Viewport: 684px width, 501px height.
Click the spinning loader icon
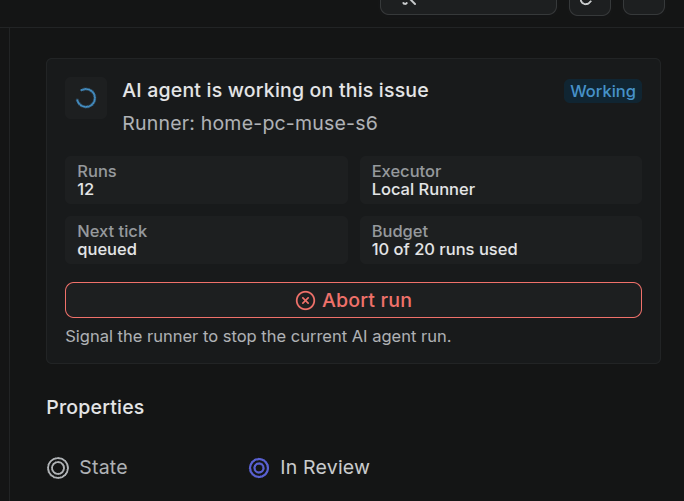[86, 98]
